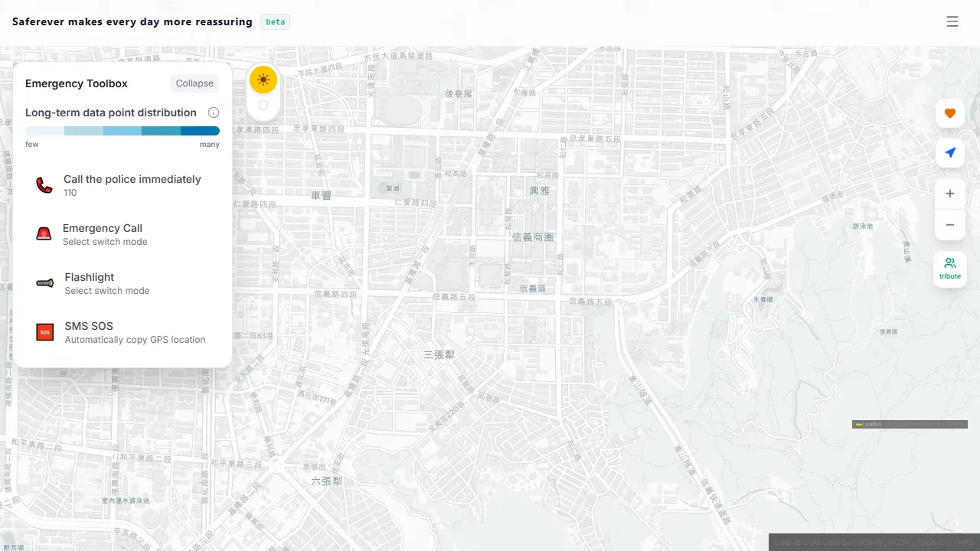Click the Emergency Call alarm bell icon
The height and width of the screenshot is (551, 980).
tap(44, 233)
